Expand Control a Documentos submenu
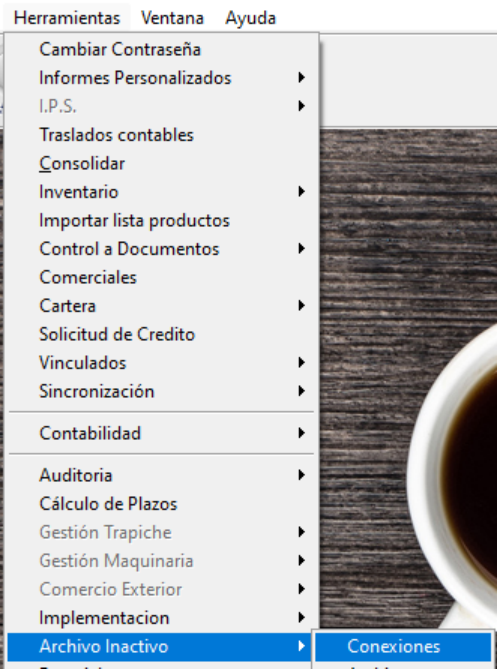The image size is (497, 669). click(x=162, y=249)
